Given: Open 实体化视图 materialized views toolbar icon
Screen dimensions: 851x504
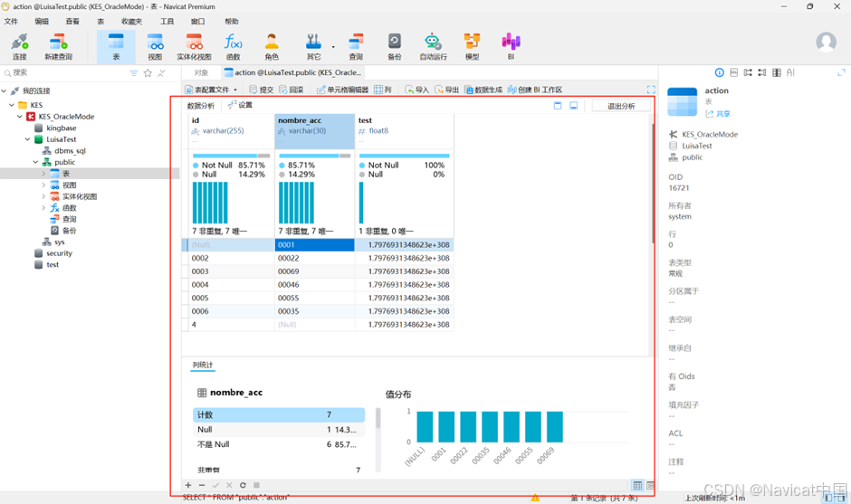Looking at the screenshot, I should [x=195, y=47].
